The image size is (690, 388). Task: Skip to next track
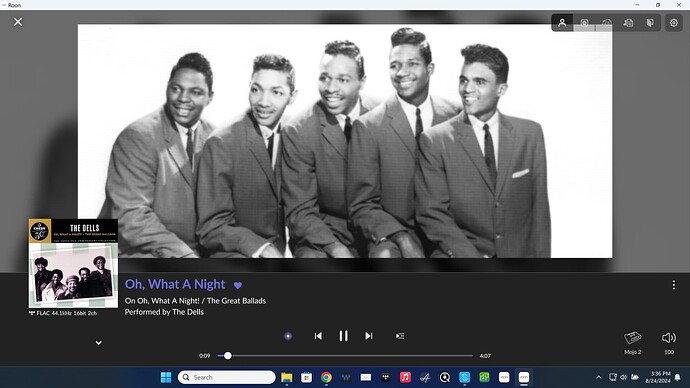pos(369,336)
